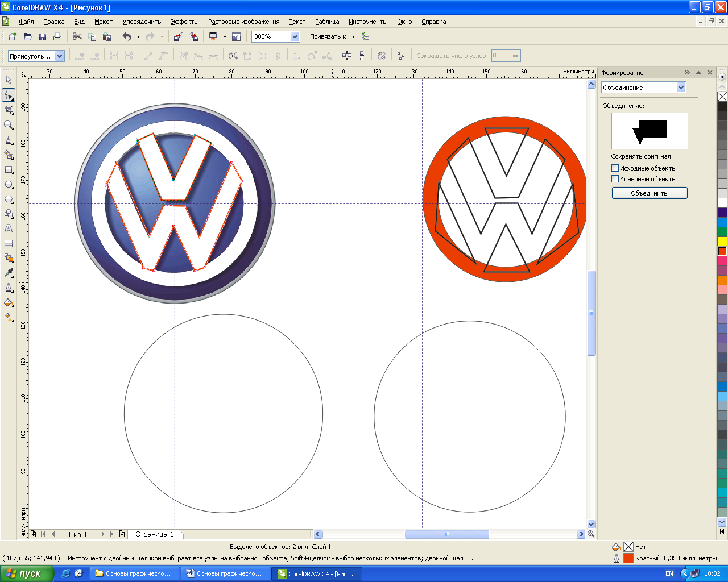Open the Эффекты menu
The width and height of the screenshot is (728, 582).
185,22
